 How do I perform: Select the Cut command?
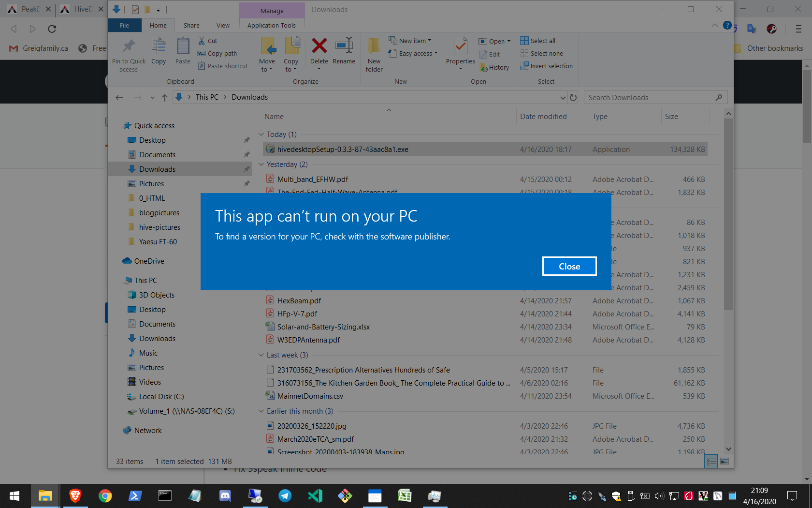pyautogui.click(x=208, y=41)
